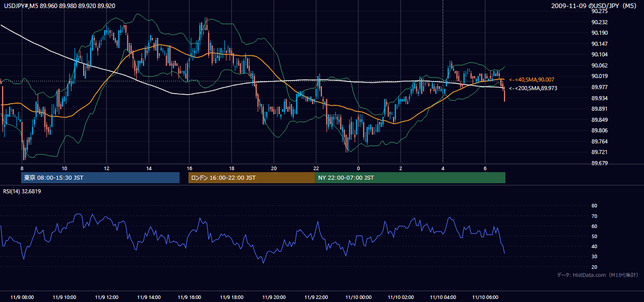Image resolution: width=644 pixels, height=302 pixels.
Task: Click the price axis value 90.232
Action: [599, 22]
